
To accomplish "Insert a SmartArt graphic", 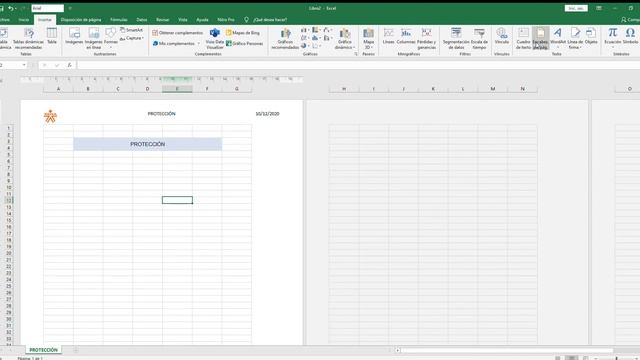I will pyautogui.click(x=131, y=30).
